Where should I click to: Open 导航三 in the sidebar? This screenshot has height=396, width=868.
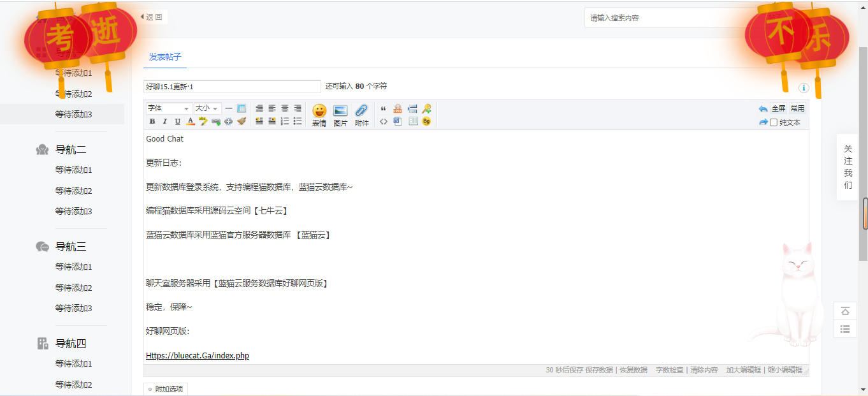[x=71, y=247]
